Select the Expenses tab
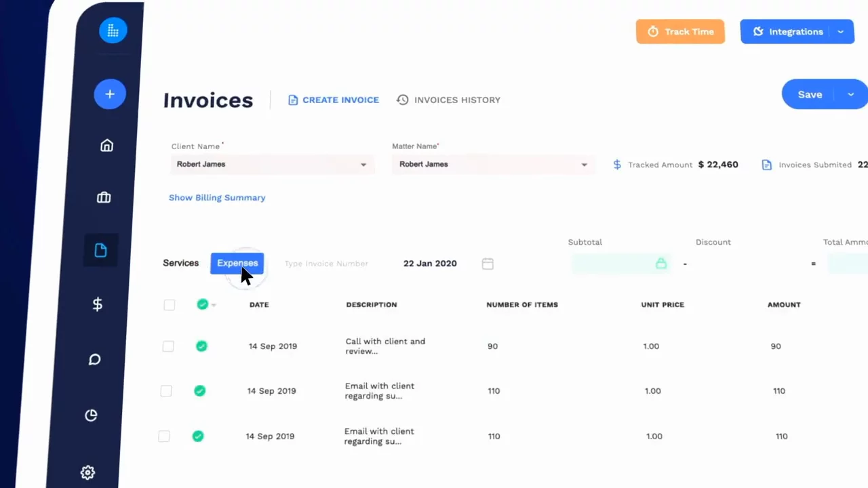The width and height of the screenshot is (868, 488). [237, 263]
